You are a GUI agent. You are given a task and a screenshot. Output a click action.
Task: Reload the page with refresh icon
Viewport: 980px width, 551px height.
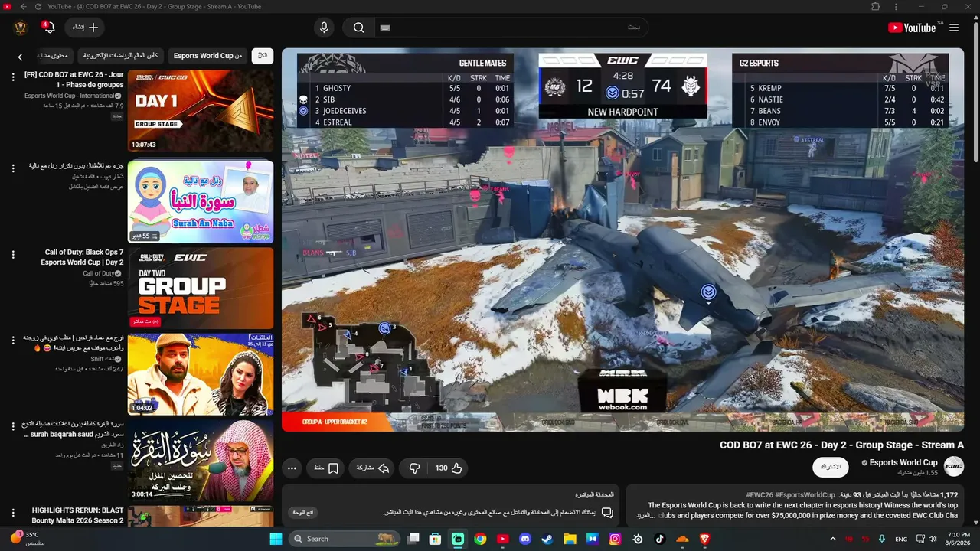(39, 7)
